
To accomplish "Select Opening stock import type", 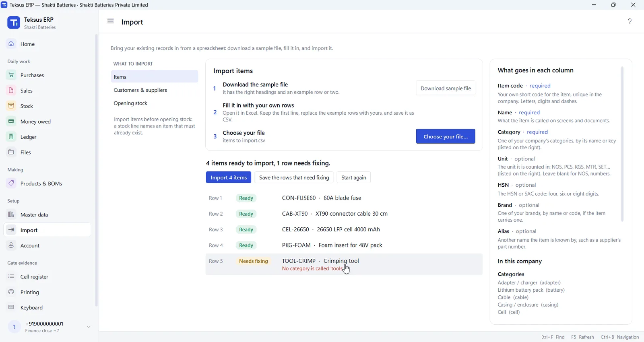I will [x=155, y=103].
